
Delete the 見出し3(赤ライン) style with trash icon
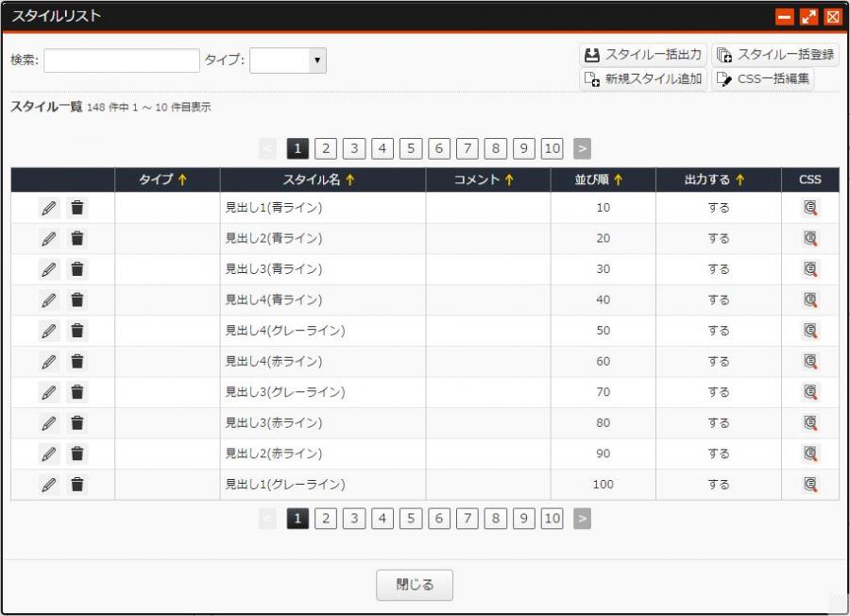77,423
